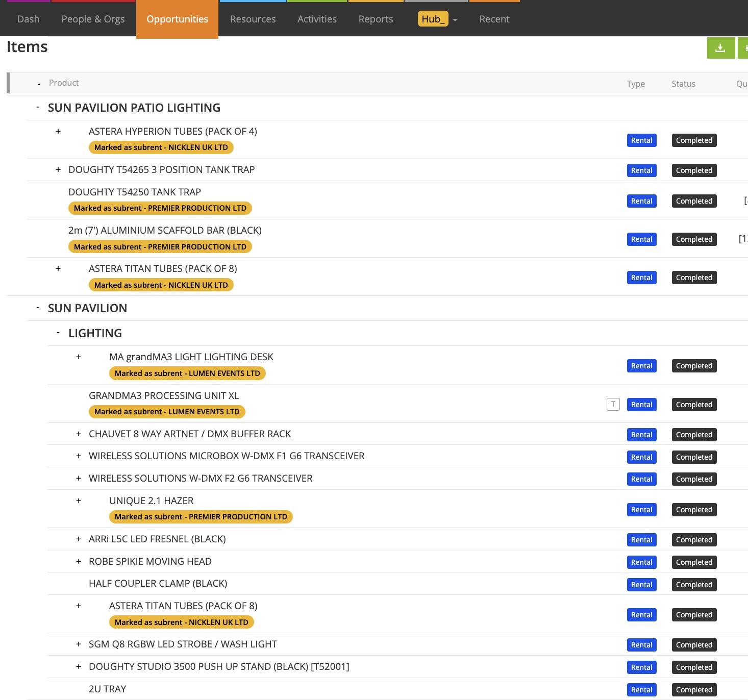Image resolution: width=748 pixels, height=700 pixels.
Task: Select DOUGHTY T54250 TANK TRAP product name
Action: click(x=135, y=192)
